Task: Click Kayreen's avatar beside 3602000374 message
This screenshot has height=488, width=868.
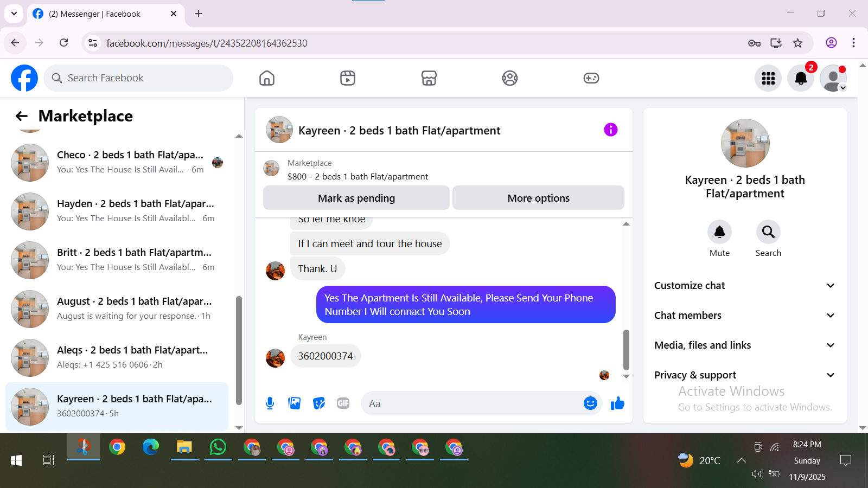Action: point(276,358)
